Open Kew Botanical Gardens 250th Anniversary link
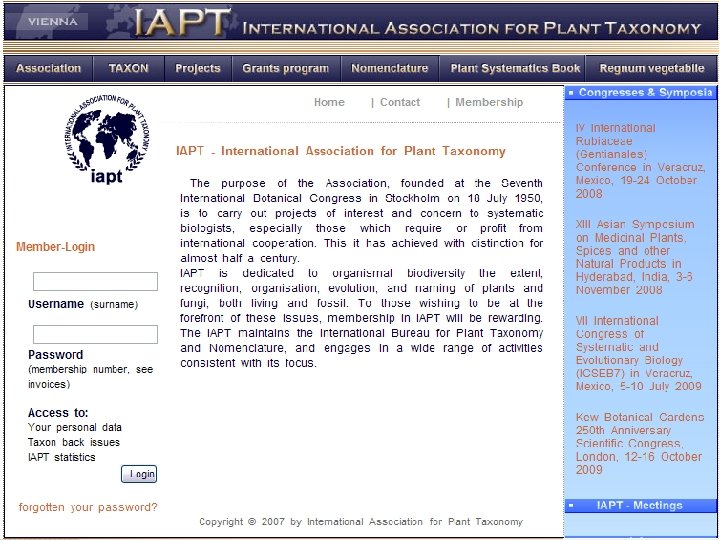Screen dimensions: 720x540 [x=640, y=444]
